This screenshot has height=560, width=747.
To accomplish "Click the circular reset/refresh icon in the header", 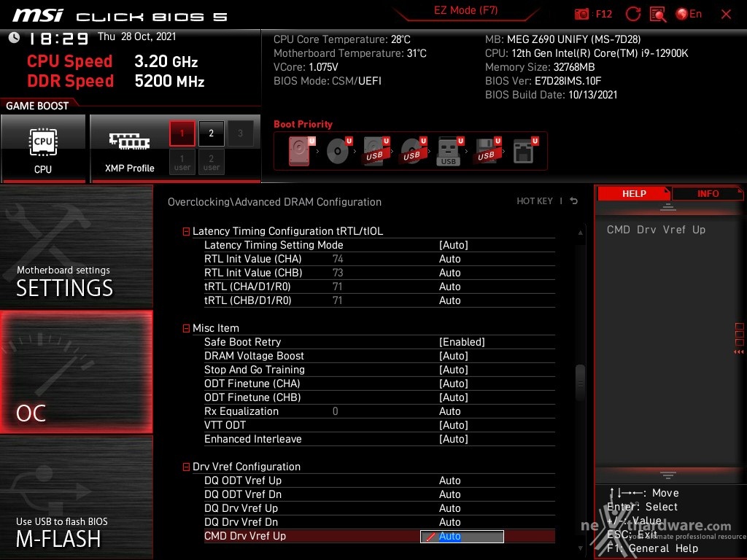I will pyautogui.click(x=632, y=14).
